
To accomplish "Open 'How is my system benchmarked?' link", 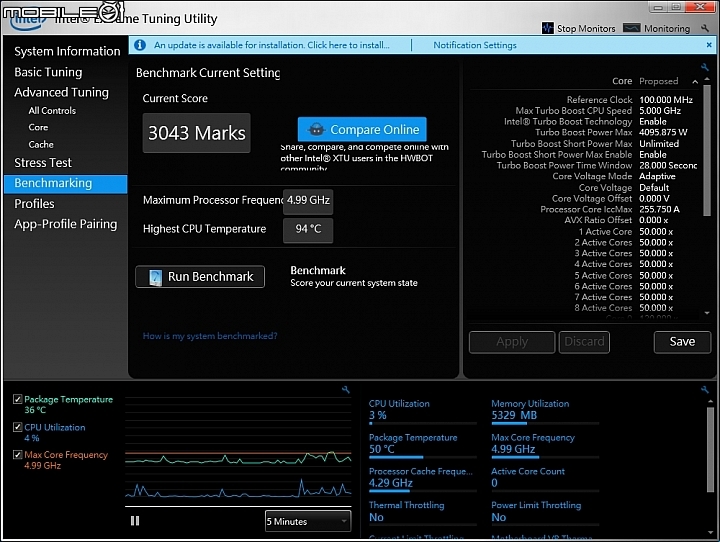I will (x=210, y=336).
